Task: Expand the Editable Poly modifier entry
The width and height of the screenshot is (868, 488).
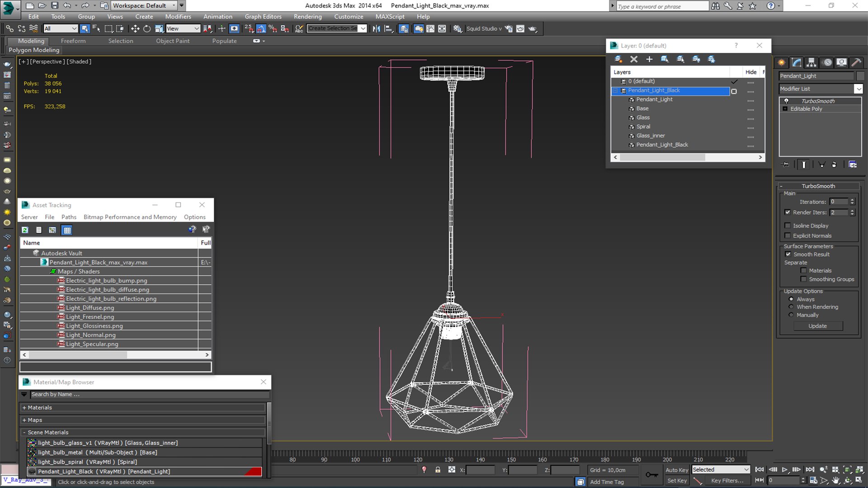Action: point(785,109)
